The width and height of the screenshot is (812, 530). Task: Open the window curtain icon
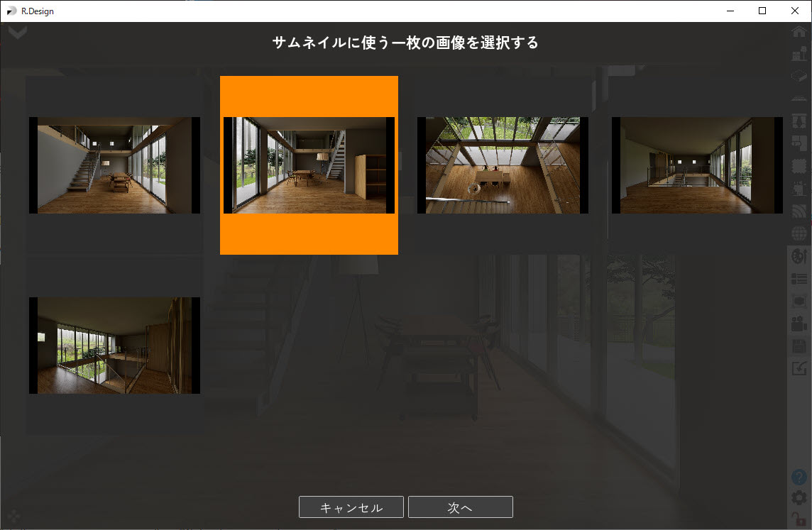tap(799, 121)
